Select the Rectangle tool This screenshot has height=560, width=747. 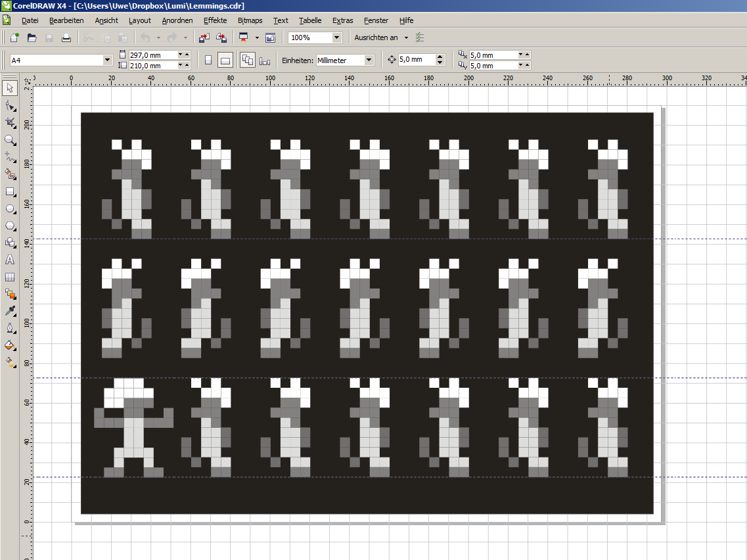[10, 191]
